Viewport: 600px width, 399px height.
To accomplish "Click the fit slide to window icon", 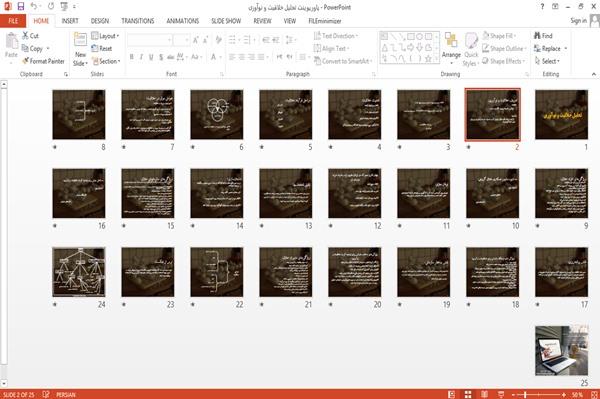I will coord(594,394).
